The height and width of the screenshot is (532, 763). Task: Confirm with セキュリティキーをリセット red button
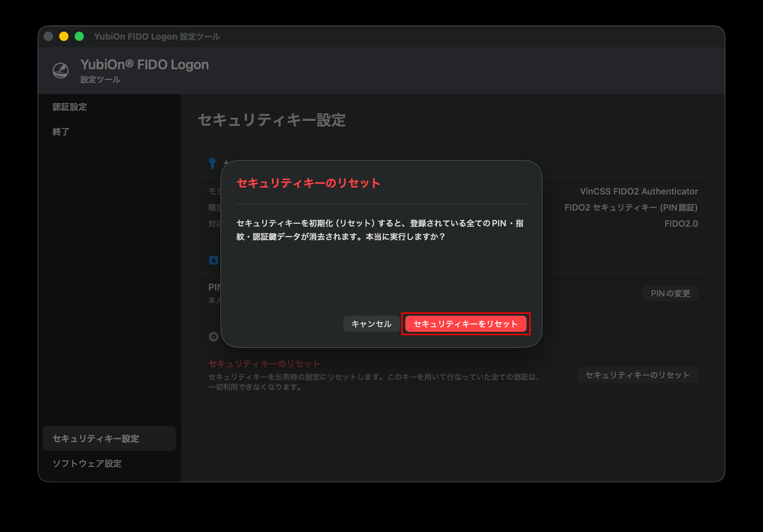click(466, 324)
